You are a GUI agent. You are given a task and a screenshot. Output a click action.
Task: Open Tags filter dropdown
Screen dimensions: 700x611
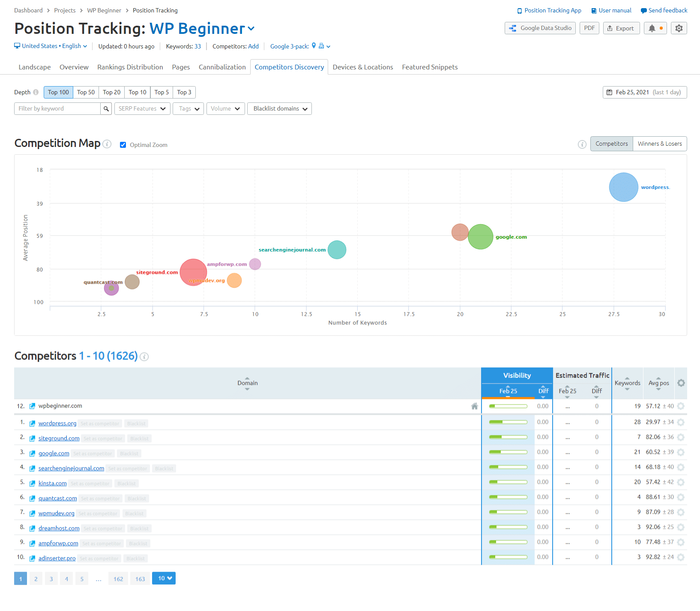pos(188,109)
